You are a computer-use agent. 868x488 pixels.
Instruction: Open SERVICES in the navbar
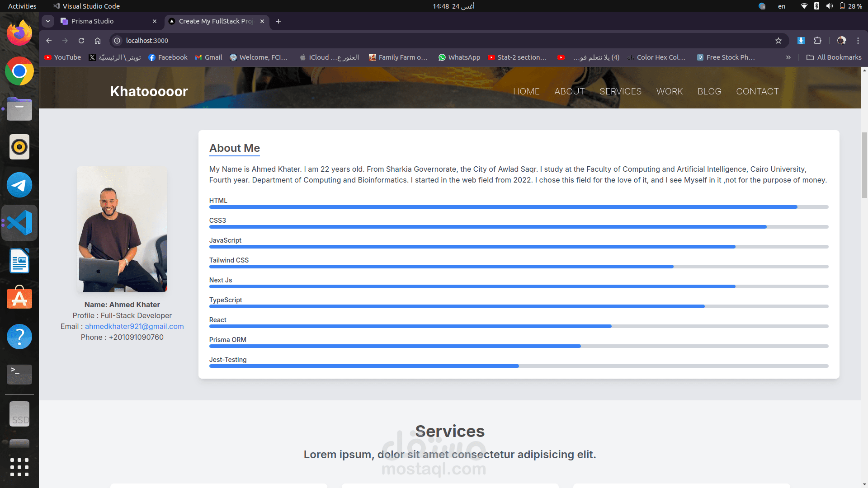tap(620, 91)
